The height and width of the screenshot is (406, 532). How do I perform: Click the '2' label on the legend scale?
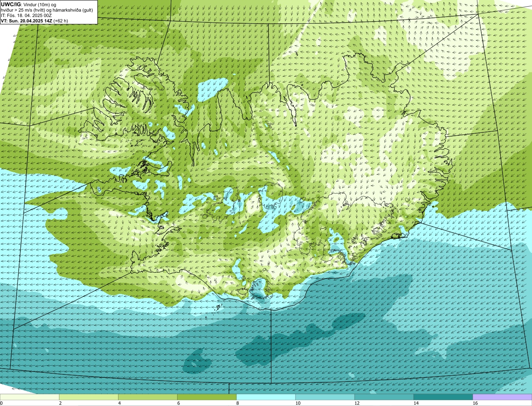click(x=60, y=403)
